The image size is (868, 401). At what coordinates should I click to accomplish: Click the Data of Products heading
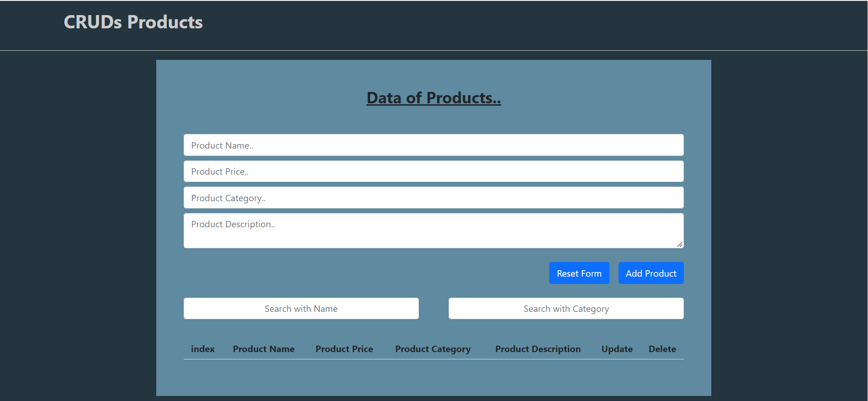pos(434,98)
